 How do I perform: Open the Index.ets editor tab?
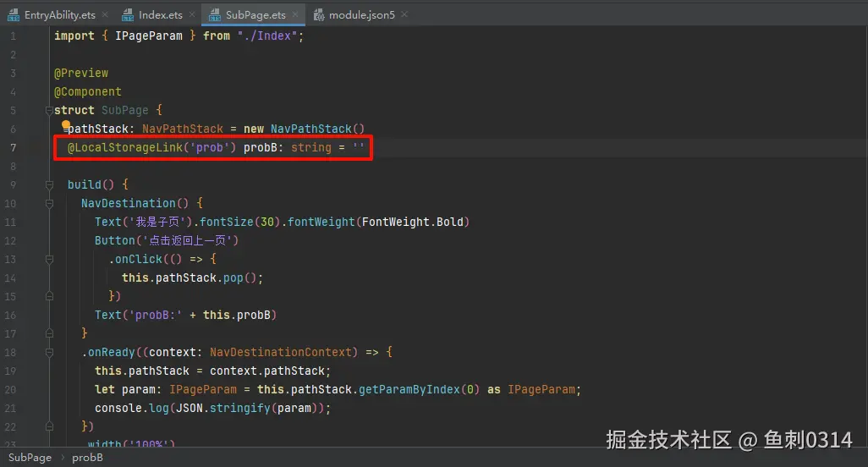[x=160, y=15]
